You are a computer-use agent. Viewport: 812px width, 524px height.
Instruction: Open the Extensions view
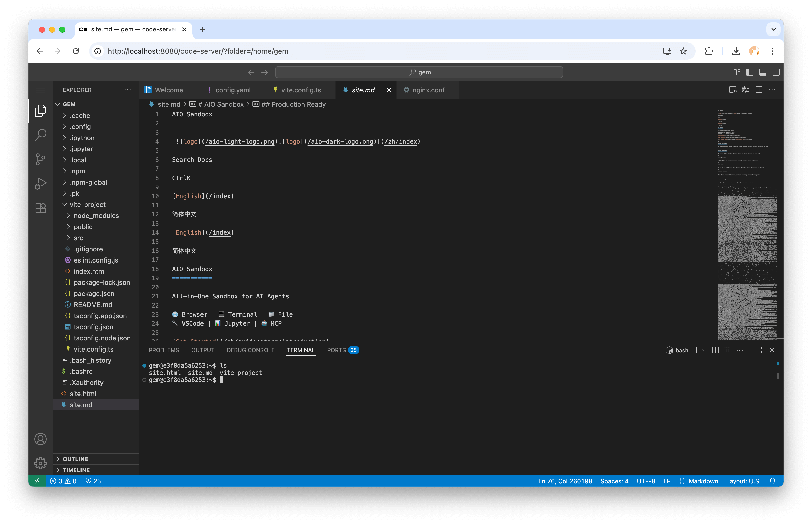pyautogui.click(x=40, y=208)
